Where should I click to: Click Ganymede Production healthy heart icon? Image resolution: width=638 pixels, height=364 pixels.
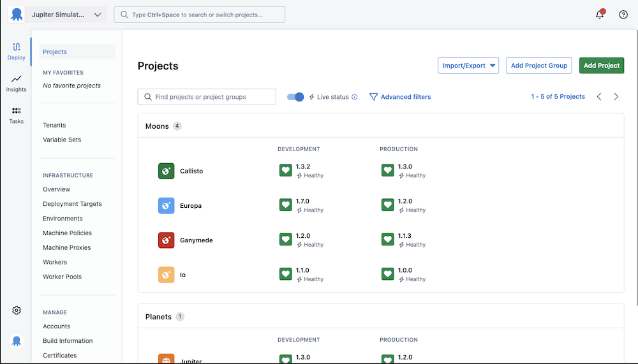click(388, 239)
